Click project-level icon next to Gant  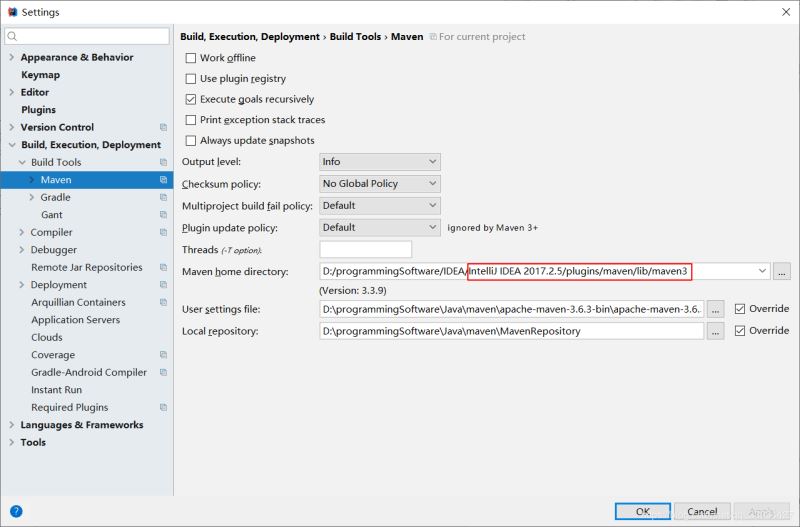(163, 215)
